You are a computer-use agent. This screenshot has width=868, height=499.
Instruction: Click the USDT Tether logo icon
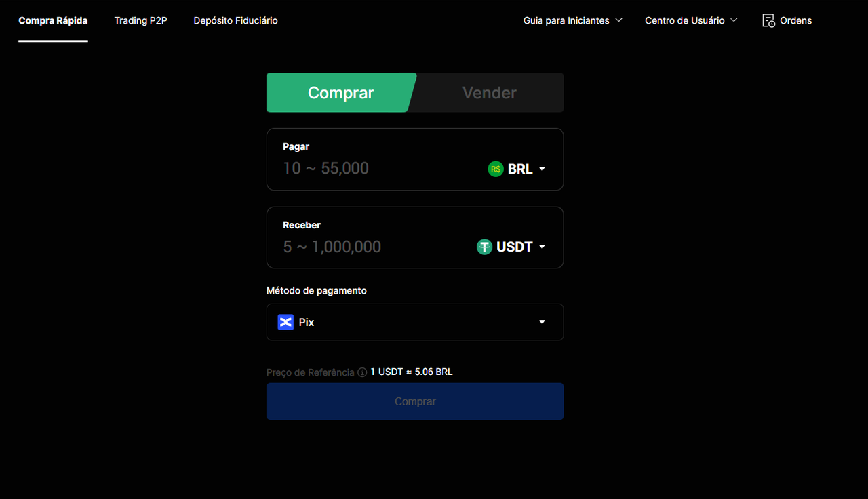click(x=484, y=247)
